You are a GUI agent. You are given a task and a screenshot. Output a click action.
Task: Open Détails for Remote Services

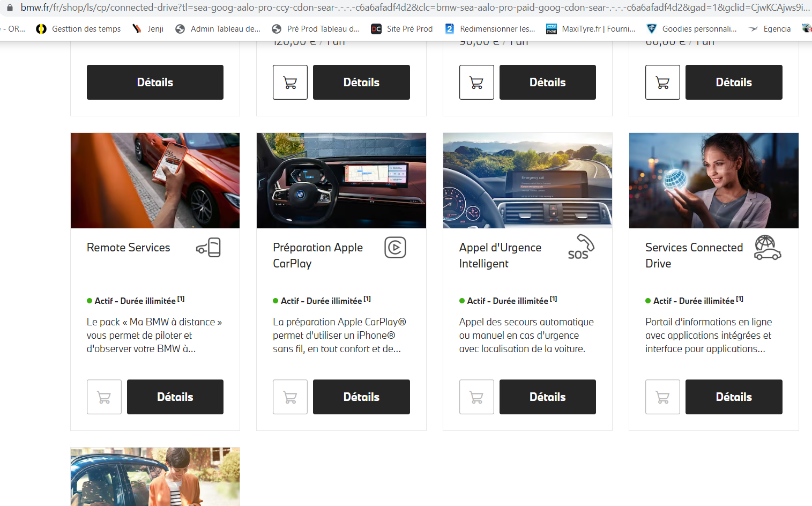pos(175,397)
